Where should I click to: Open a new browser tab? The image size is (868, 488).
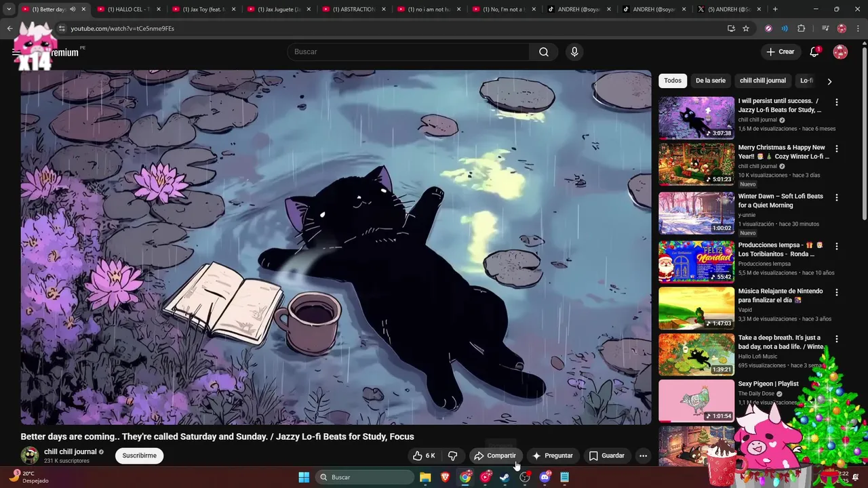775,9
